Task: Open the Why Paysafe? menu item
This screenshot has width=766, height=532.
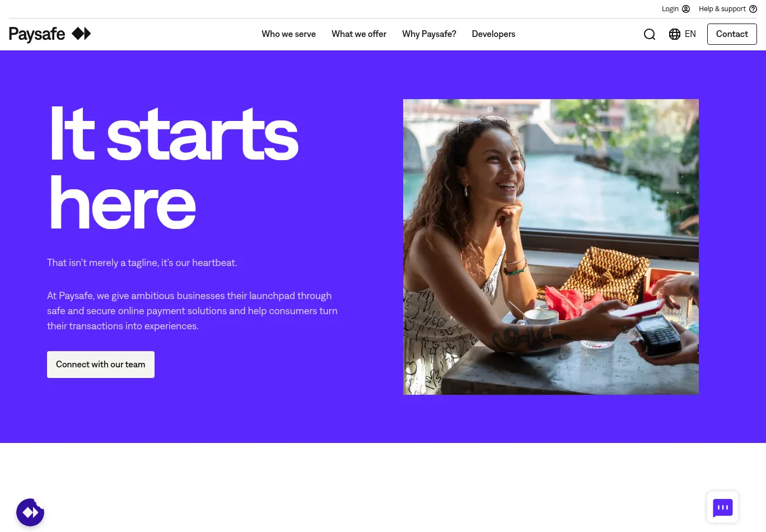Action: point(429,34)
